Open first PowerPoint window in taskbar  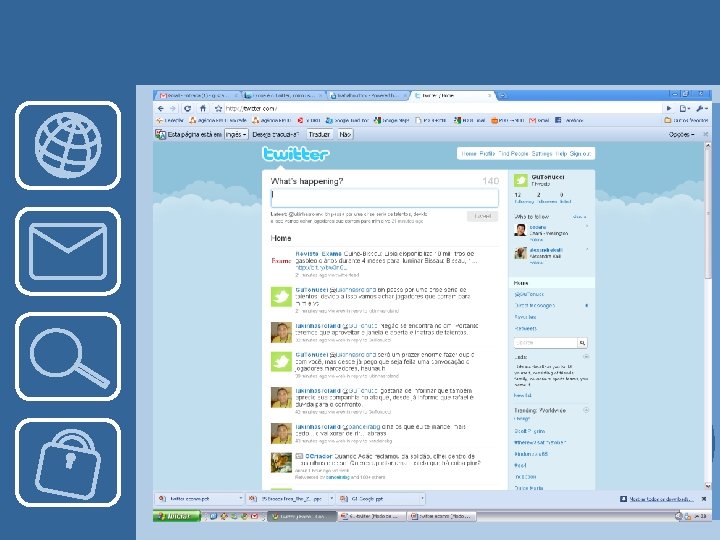point(370,516)
